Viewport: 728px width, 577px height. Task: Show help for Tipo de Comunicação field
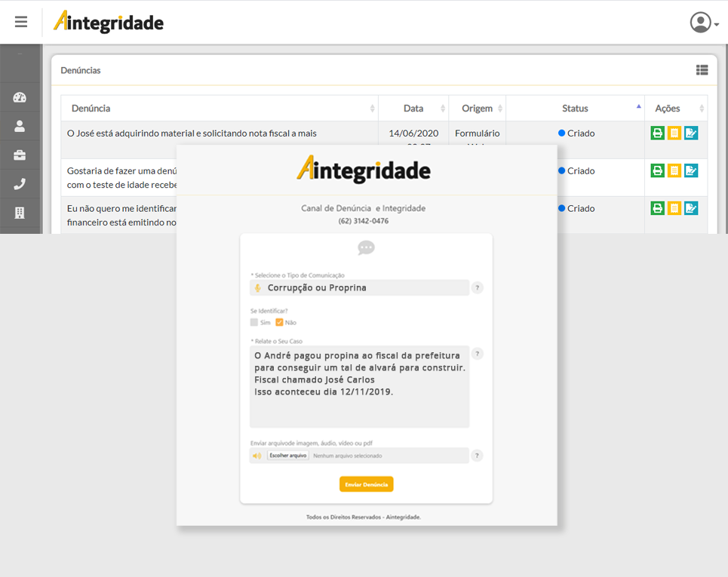click(478, 288)
